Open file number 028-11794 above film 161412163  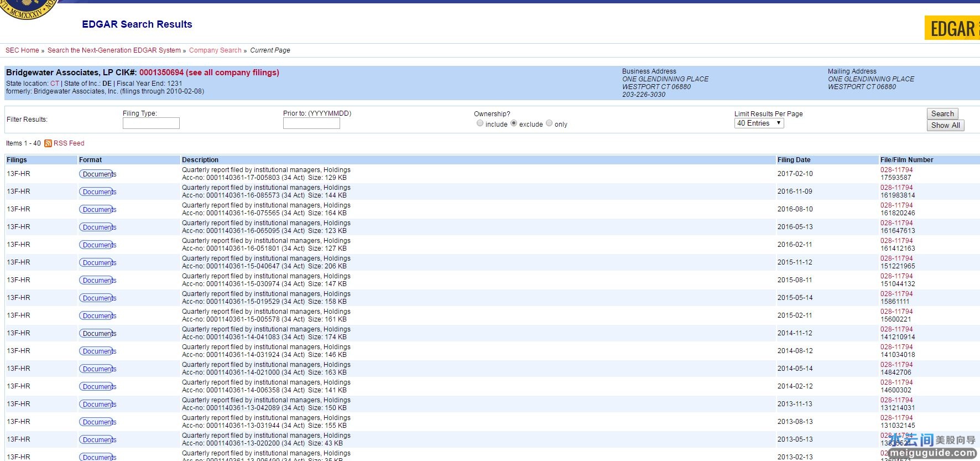(896, 241)
